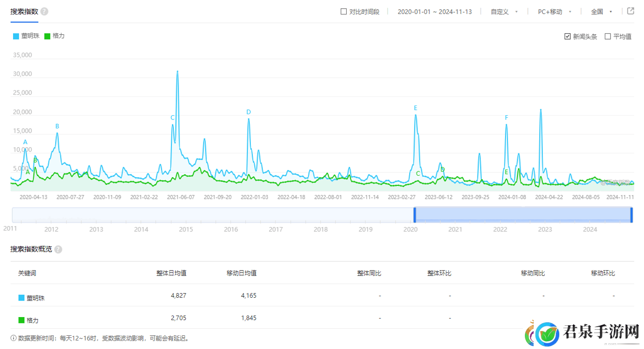Click green news marker D near 2023-06

coord(443,169)
